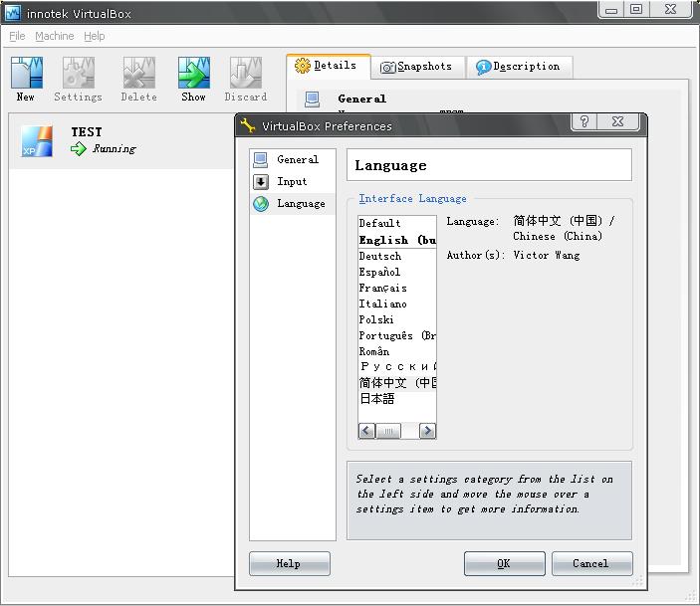Viewport: 700px width, 606px height.
Task: Select 简体中文 in the language list
Action: [x=397, y=383]
